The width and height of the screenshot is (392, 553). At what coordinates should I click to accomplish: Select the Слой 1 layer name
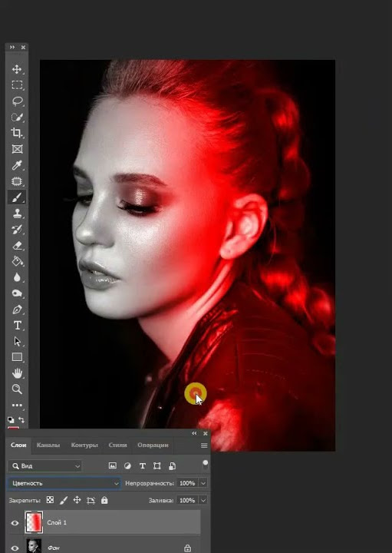[57, 522]
